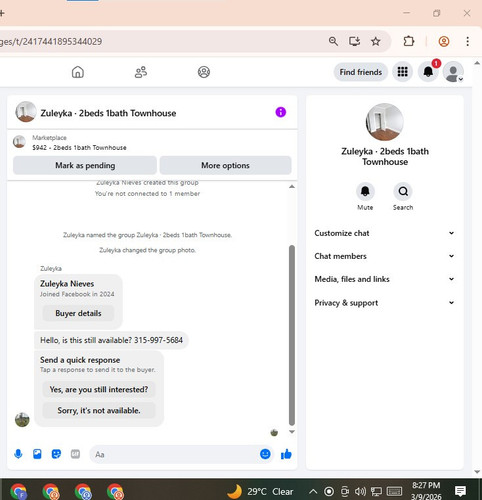Click the touch keyboard tray icon
This screenshot has width=482, height=500.
point(394,491)
